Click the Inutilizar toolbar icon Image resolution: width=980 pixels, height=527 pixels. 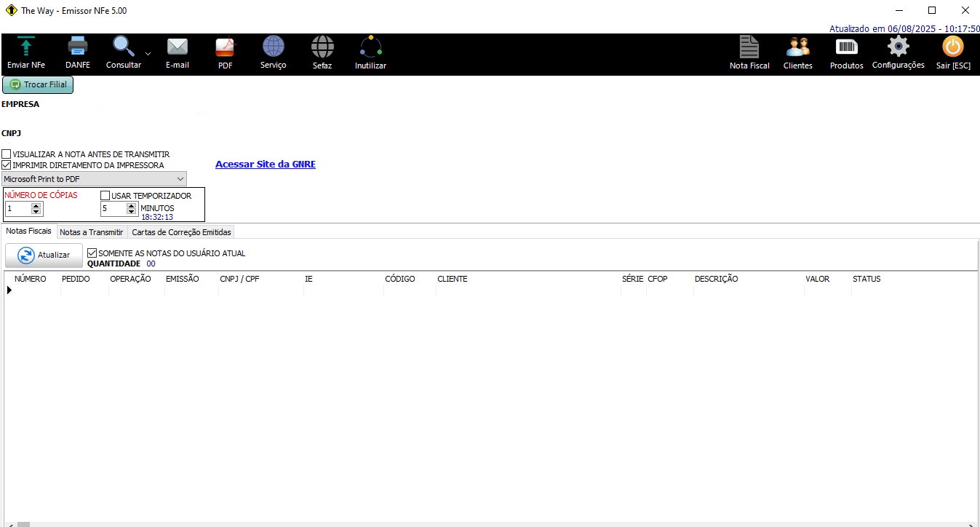point(370,48)
